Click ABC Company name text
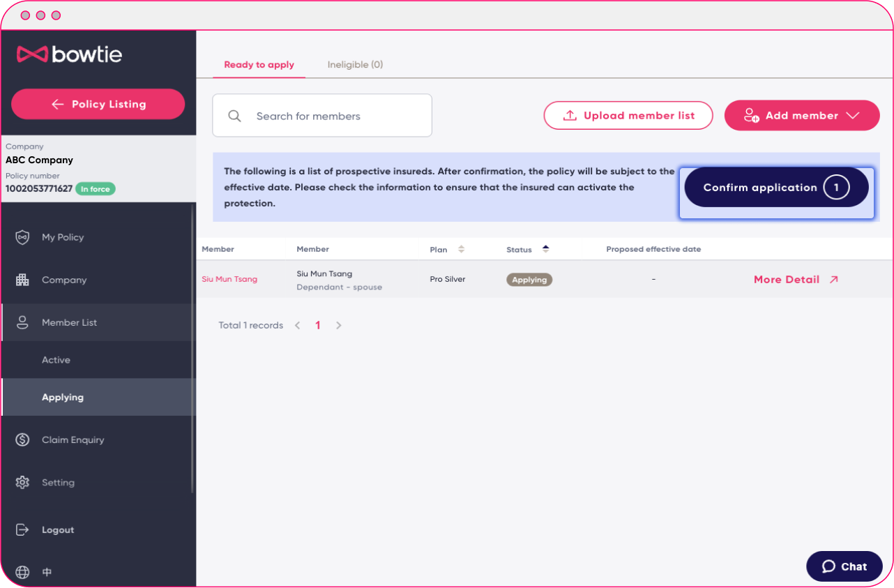Screen dimensions: 894x588 coord(39,160)
